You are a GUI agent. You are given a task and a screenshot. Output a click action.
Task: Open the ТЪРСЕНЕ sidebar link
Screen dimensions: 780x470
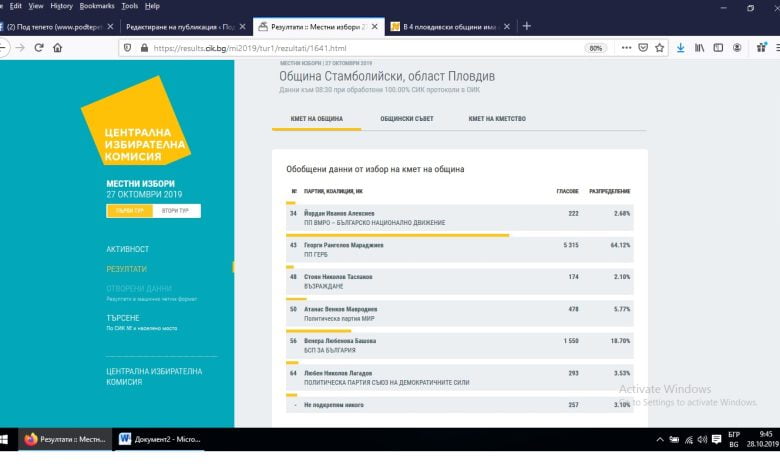point(123,318)
